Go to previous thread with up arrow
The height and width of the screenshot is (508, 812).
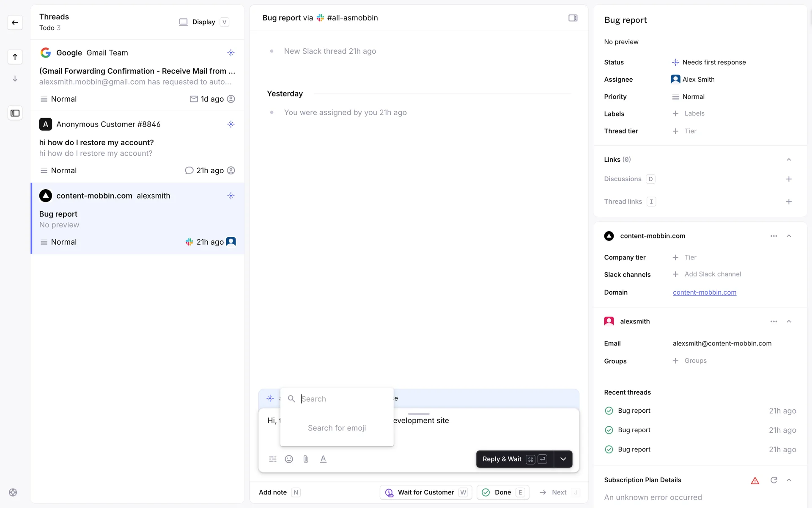15,57
